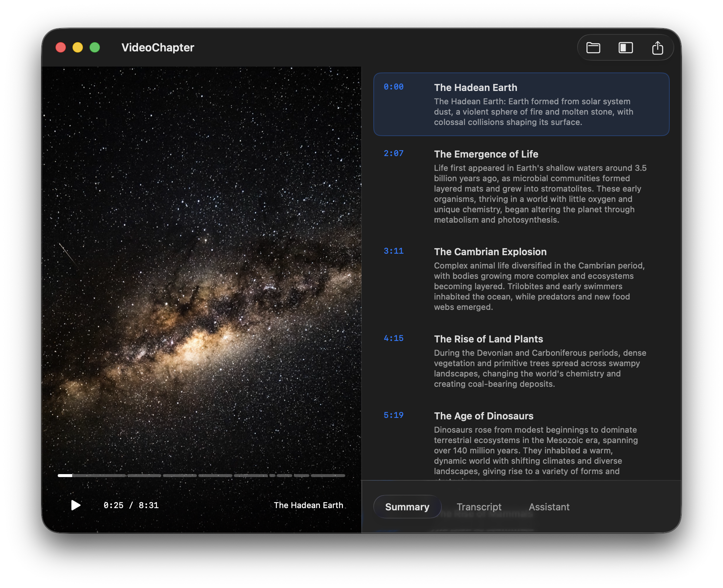The width and height of the screenshot is (723, 588).
Task: Click the first segment of the progress bar
Action: 91,476
